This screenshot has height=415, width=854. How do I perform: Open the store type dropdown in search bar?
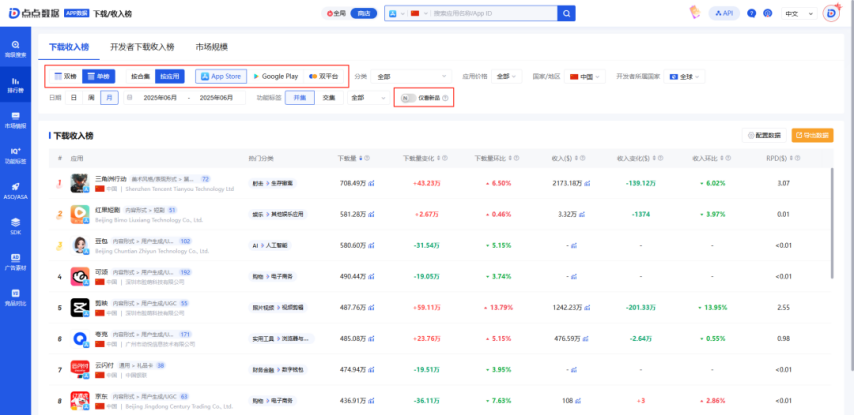(x=396, y=13)
